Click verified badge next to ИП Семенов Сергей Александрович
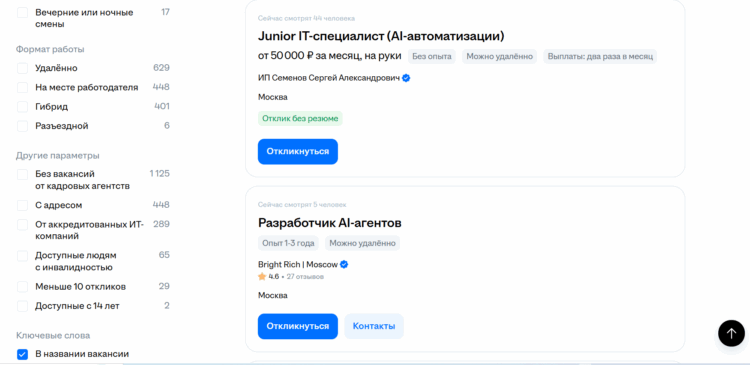Image resolution: width=750 pixels, height=365 pixels. coord(406,78)
